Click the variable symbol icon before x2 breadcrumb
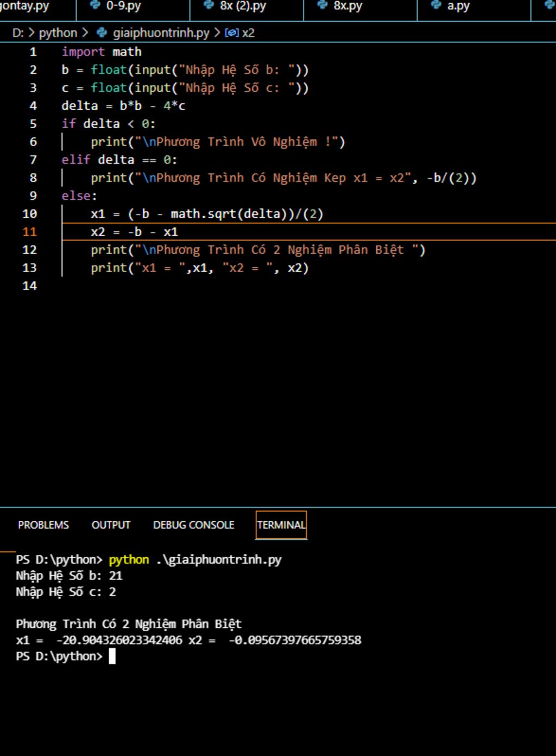 click(x=231, y=33)
